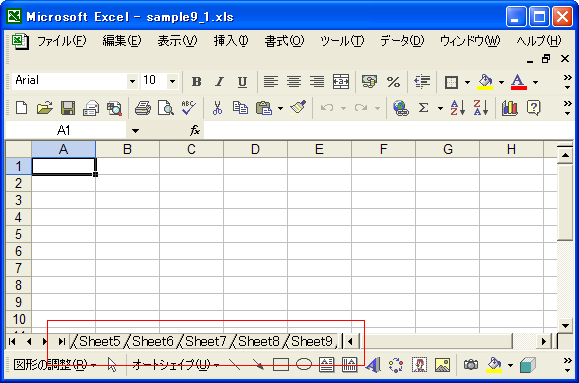Expand paste options arrow
This screenshot has width=579, height=383.
click(x=280, y=108)
